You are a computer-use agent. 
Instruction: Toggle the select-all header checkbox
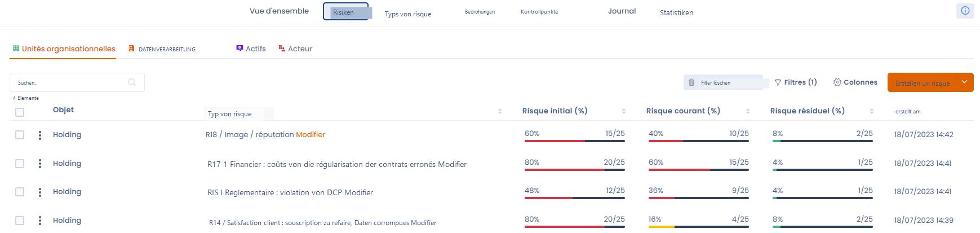20,112
